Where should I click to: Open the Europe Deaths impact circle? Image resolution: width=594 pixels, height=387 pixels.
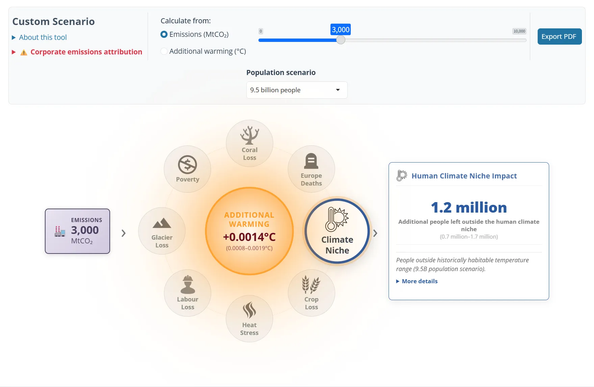[x=311, y=169]
